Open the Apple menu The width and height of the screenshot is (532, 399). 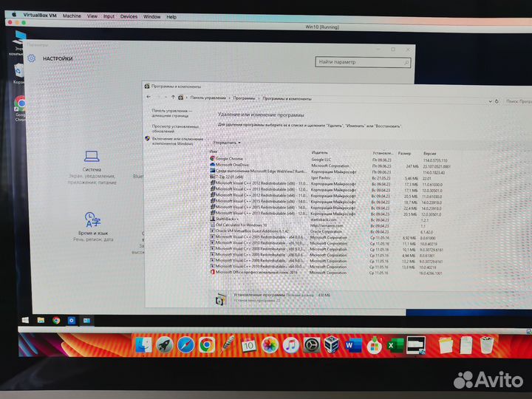point(14,15)
